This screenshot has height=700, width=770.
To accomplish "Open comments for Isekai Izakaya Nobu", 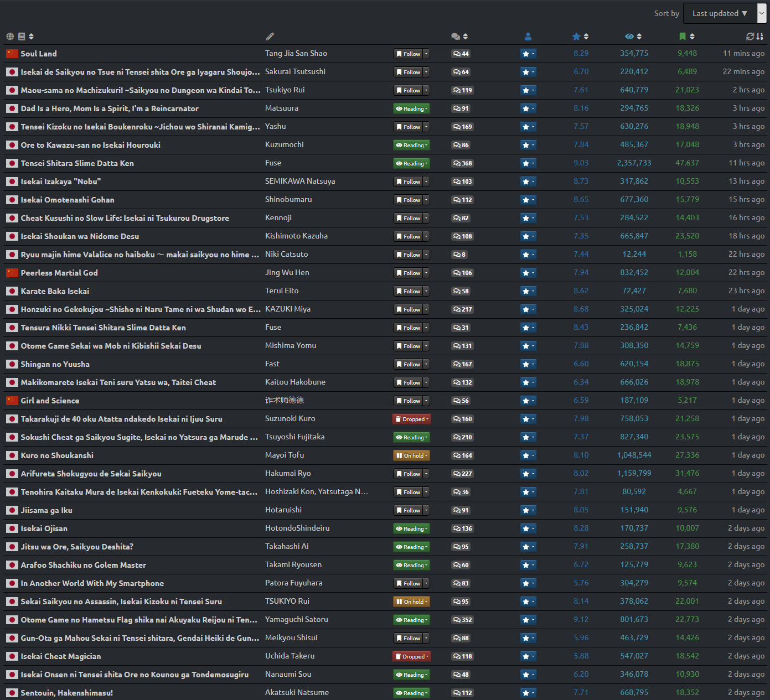I will coord(462,182).
